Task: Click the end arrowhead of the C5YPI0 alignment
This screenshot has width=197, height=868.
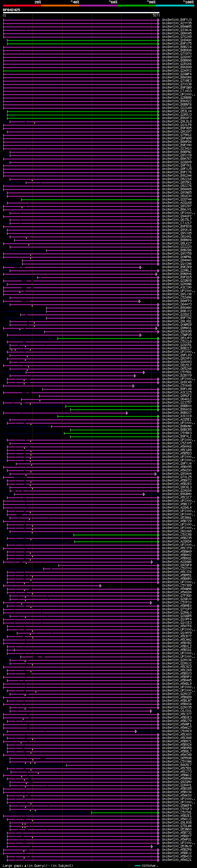Action: click(151, 603)
